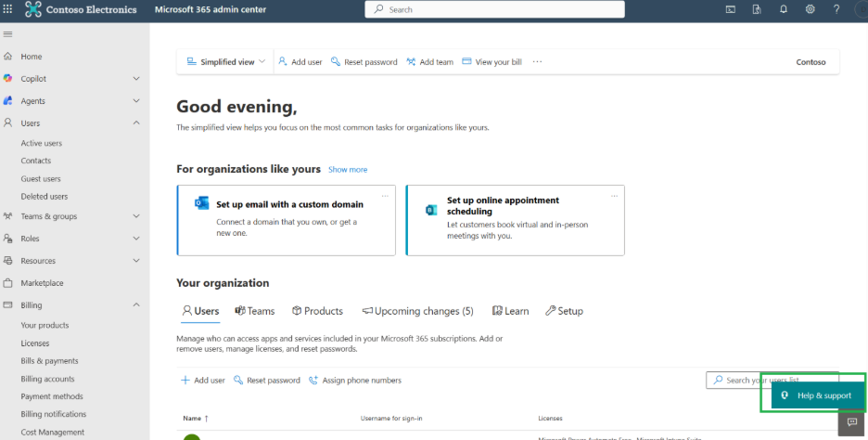Click the Contoso Electronics logo
Viewport: 868px width, 440px height.
click(x=33, y=9)
